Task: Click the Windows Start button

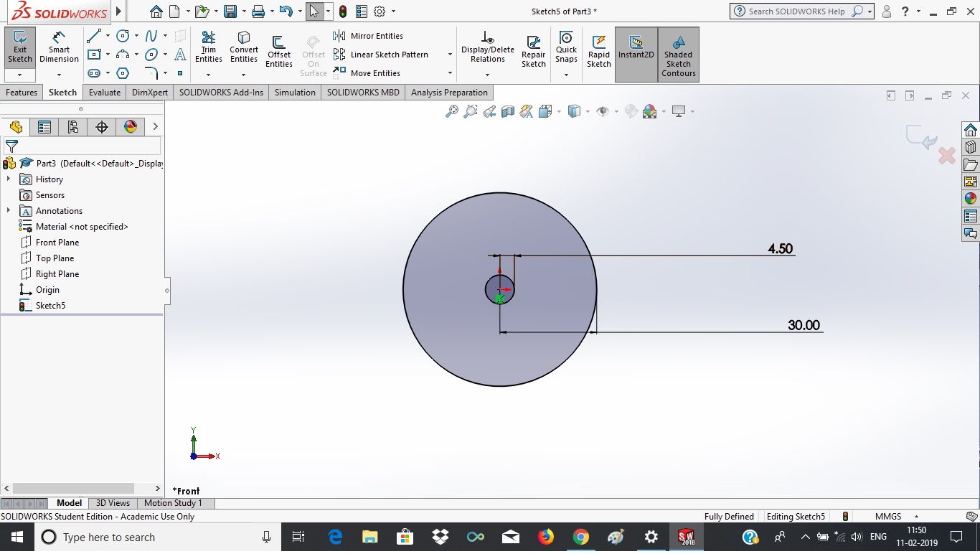Action: pos(17,537)
